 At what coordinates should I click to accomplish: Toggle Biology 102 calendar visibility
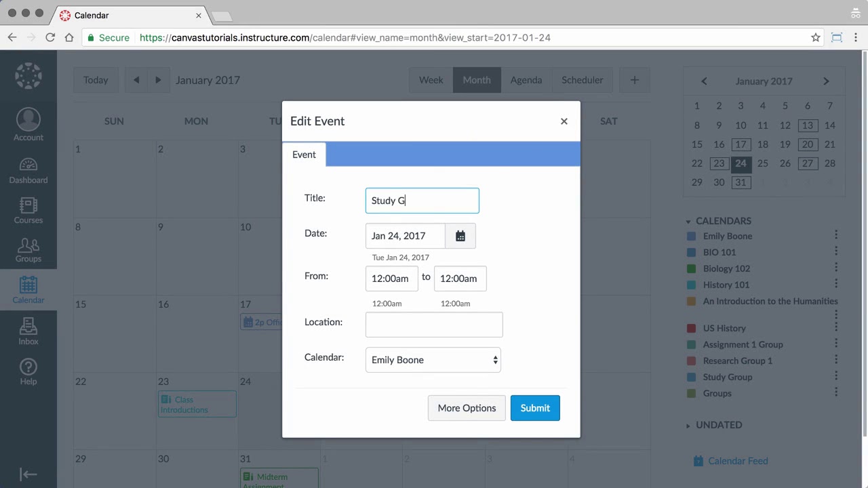pyautogui.click(x=691, y=268)
